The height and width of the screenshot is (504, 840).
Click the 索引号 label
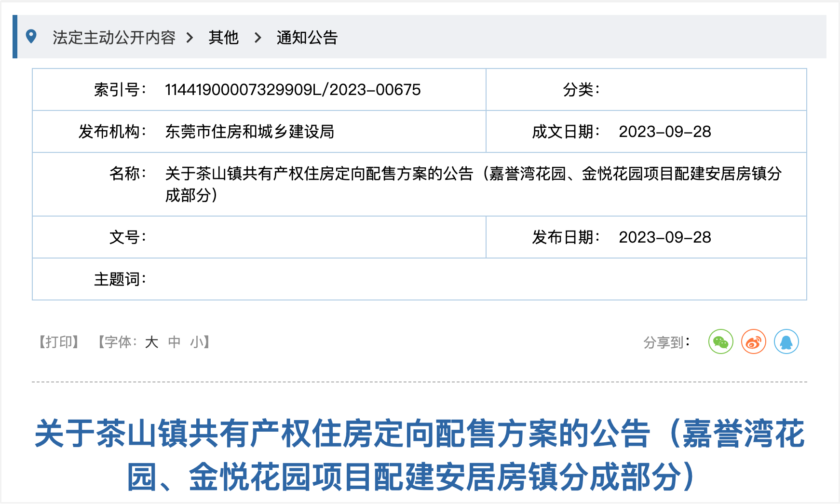(120, 90)
